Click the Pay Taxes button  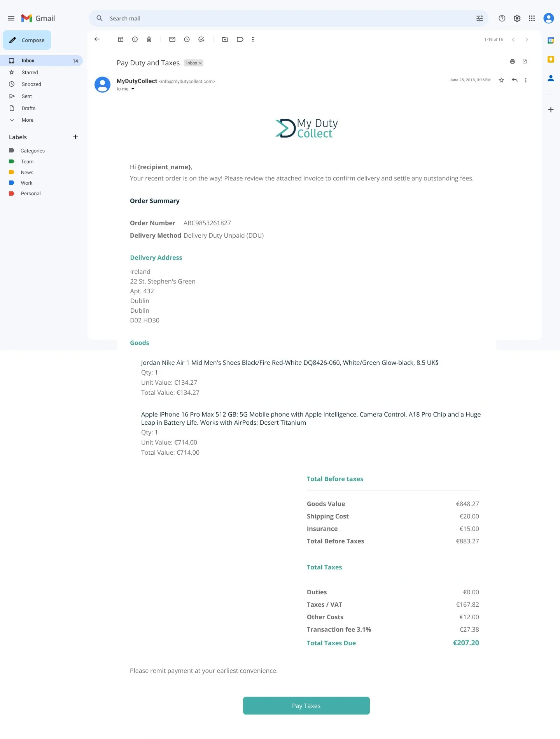tap(306, 706)
